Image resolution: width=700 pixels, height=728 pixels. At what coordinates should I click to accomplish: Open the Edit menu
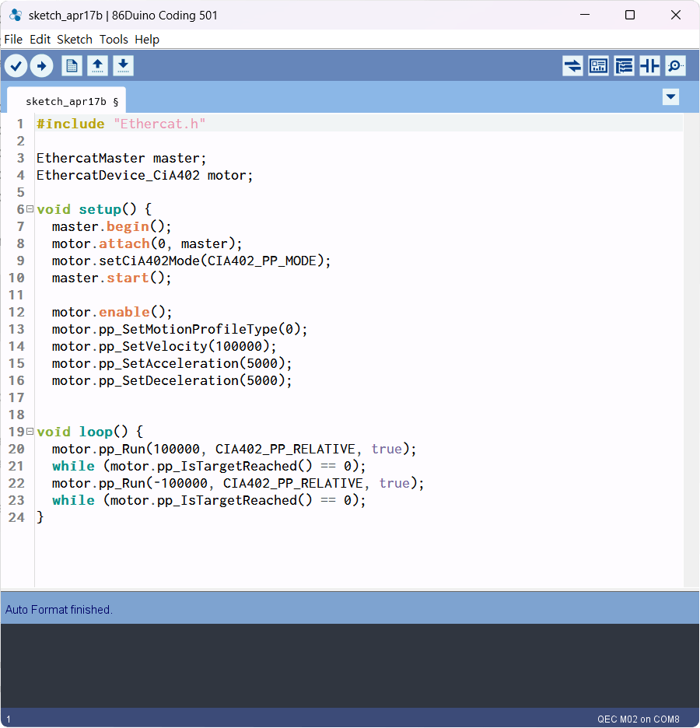click(40, 40)
